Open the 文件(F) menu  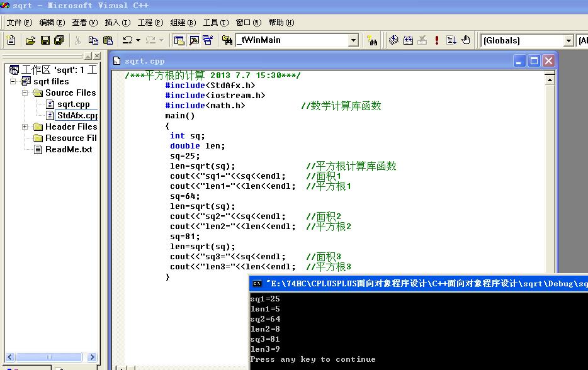click(20, 23)
